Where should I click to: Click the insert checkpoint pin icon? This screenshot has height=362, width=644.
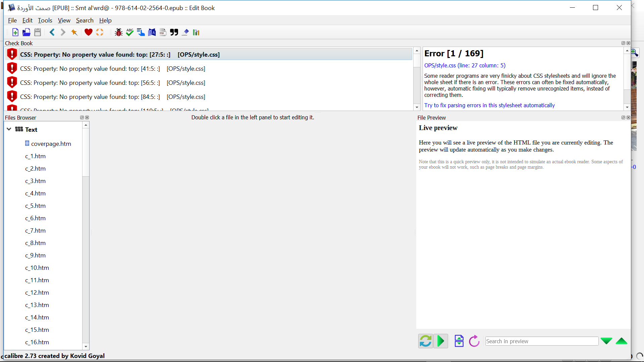[74, 32]
